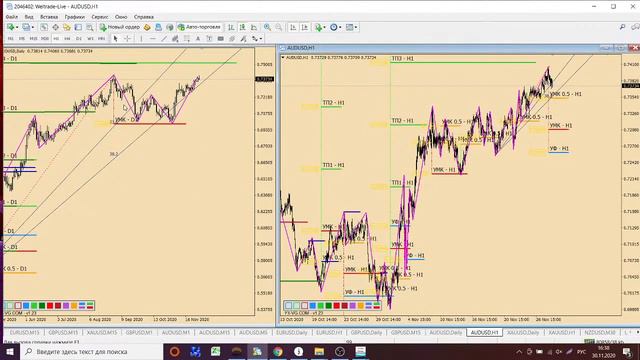Expand the Profiles dropdown arrow
Viewport: 640px width, 360px height.
[x=33, y=27]
